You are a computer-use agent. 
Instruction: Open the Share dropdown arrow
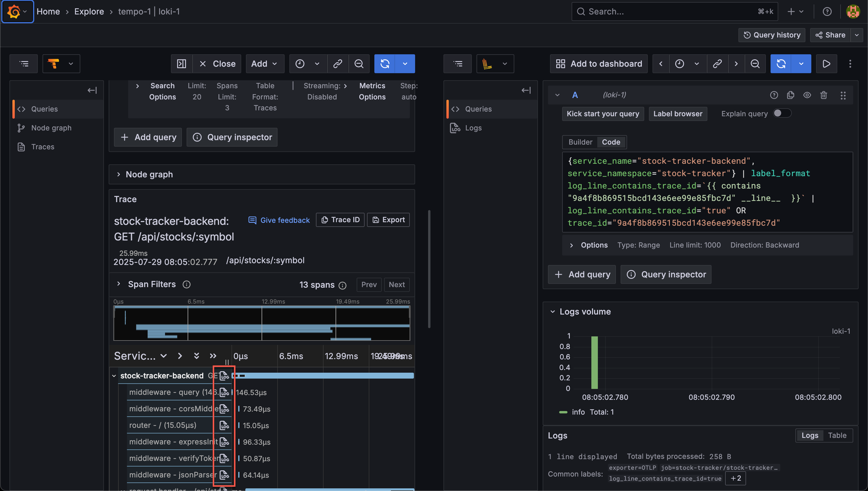point(856,35)
